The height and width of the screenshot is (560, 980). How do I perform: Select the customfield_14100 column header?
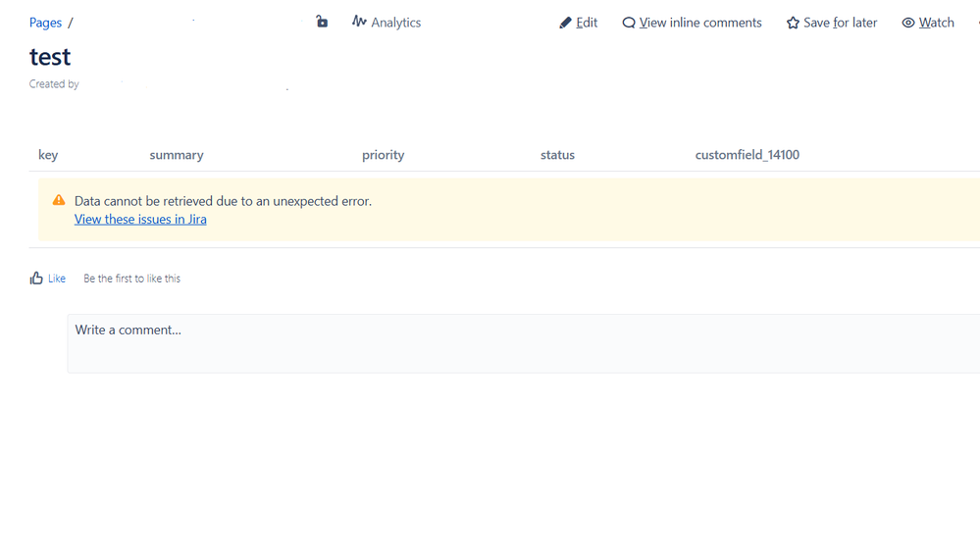(747, 155)
